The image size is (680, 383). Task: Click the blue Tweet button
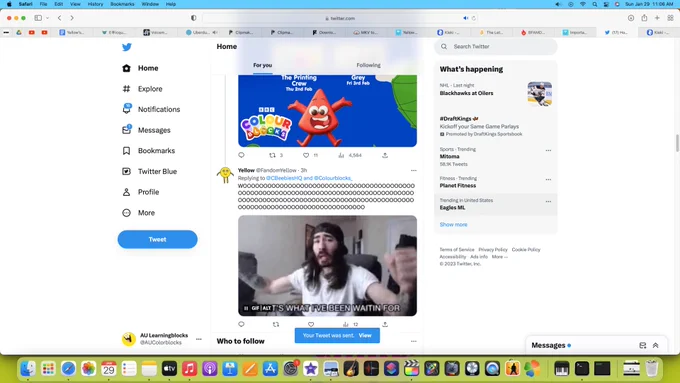click(157, 239)
